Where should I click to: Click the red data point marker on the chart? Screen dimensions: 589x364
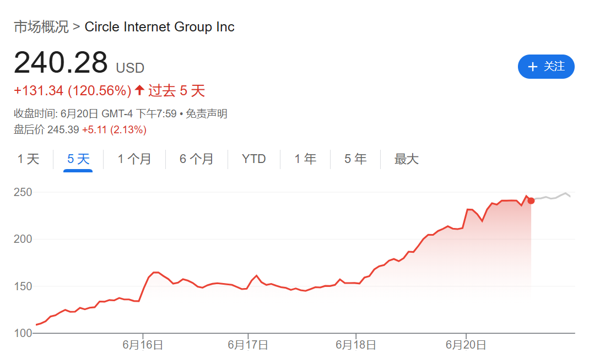click(530, 201)
